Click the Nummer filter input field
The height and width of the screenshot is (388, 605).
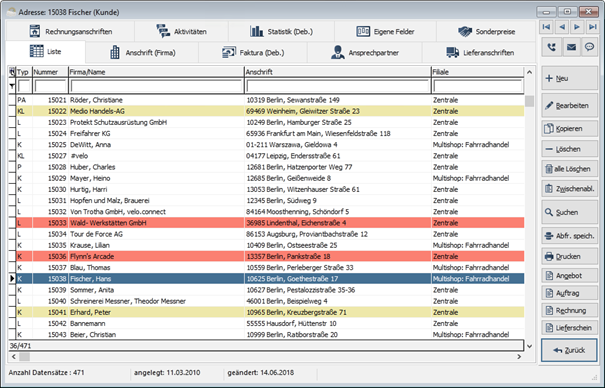(x=50, y=86)
